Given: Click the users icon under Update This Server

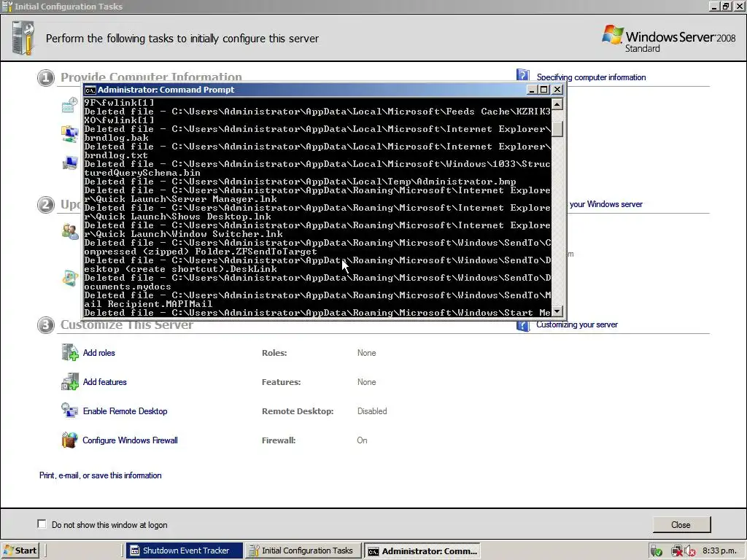Looking at the screenshot, I should [x=70, y=231].
